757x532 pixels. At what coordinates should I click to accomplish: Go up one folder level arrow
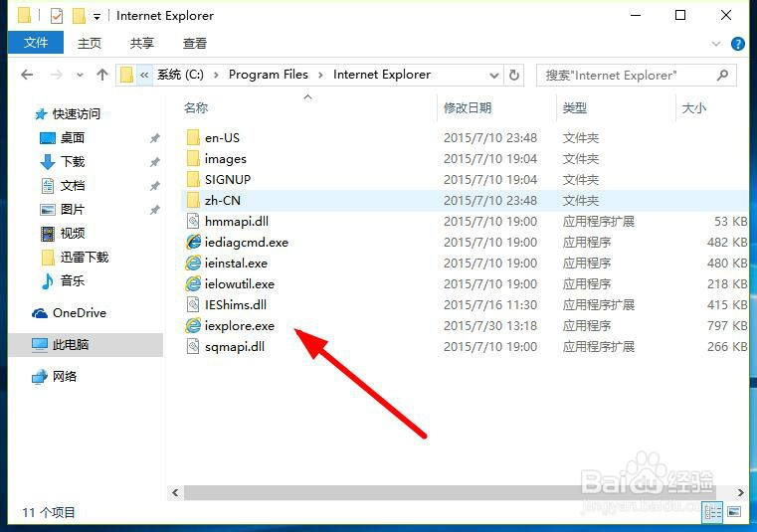(x=101, y=75)
